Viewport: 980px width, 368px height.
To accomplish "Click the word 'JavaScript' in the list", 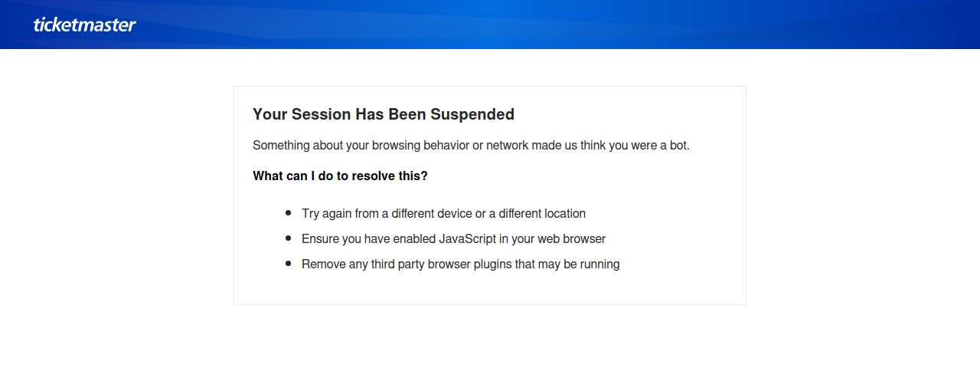I will tap(467, 238).
